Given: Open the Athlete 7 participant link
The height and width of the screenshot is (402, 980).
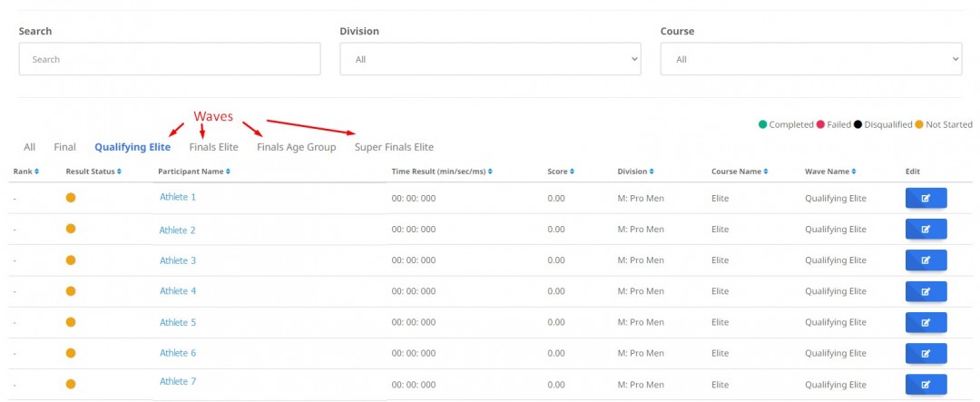Looking at the screenshot, I should [178, 381].
